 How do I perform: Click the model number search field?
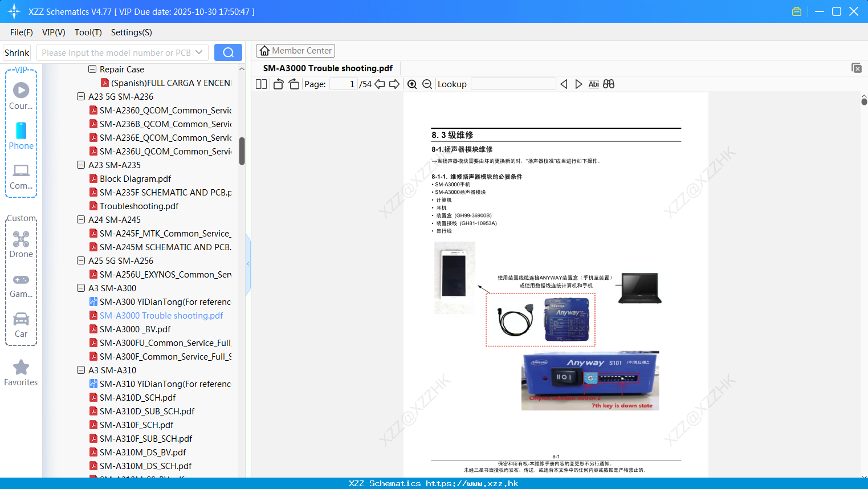pos(116,52)
